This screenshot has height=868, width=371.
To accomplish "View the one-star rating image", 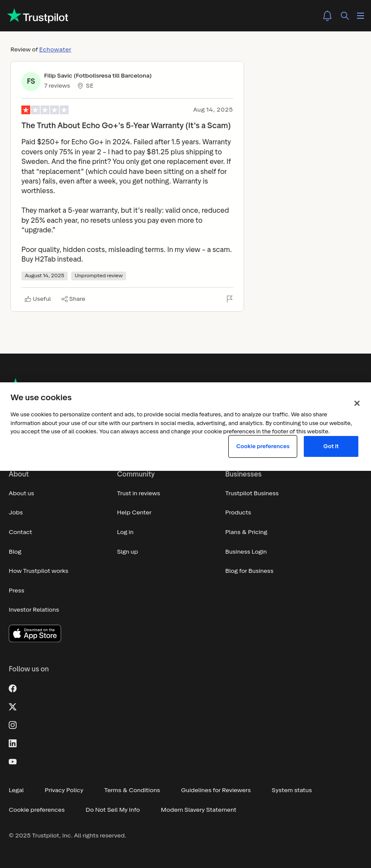I will 45,110.
